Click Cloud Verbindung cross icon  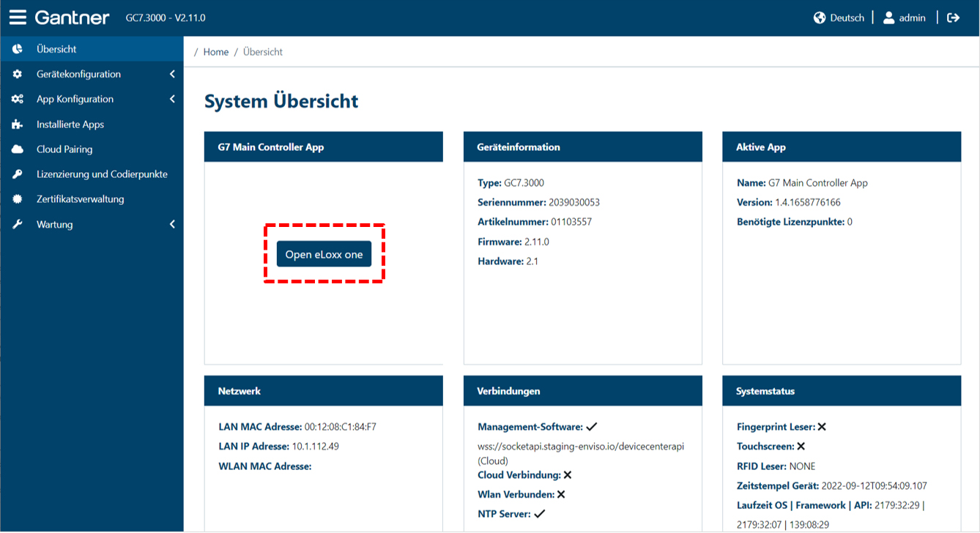coord(568,475)
